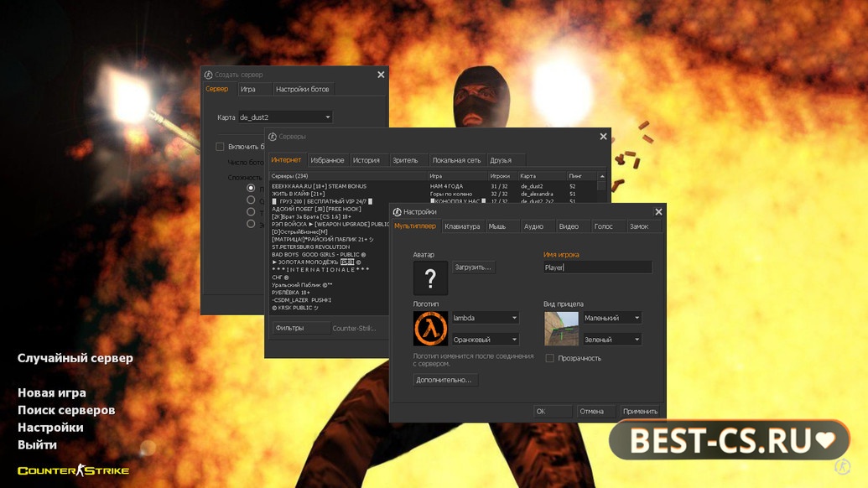
Task: Click the server list scroll-up arrow
Action: (x=602, y=176)
